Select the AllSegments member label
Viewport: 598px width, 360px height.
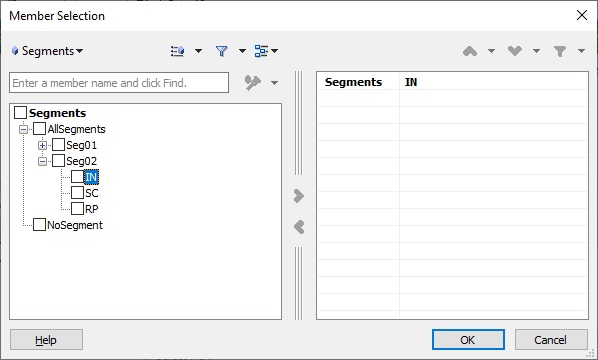pyautogui.click(x=76, y=129)
